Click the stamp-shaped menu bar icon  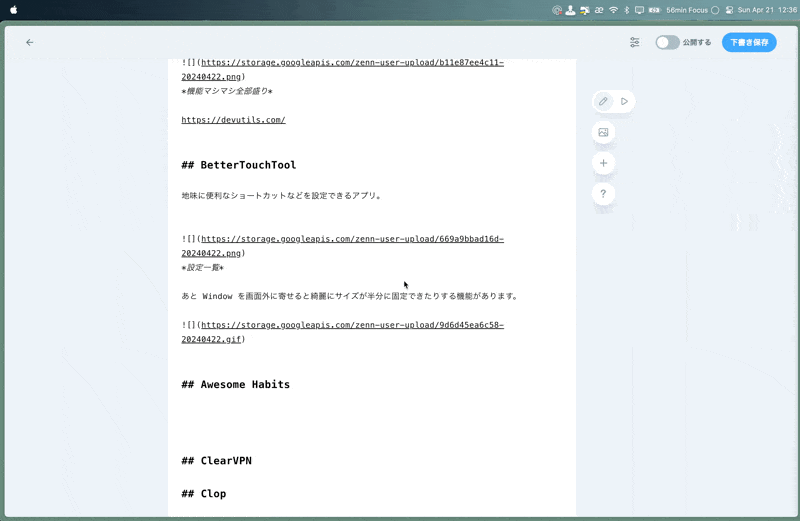(570, 10)
